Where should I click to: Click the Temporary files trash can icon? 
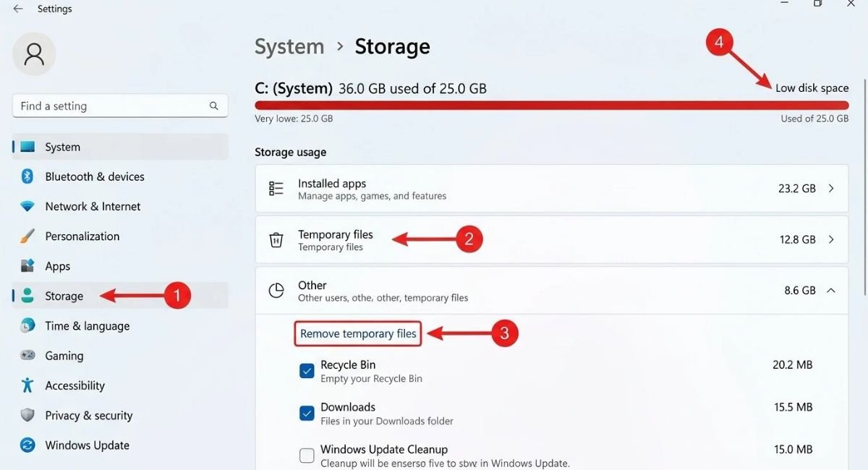pyautogui.click(x=276, y=240)
